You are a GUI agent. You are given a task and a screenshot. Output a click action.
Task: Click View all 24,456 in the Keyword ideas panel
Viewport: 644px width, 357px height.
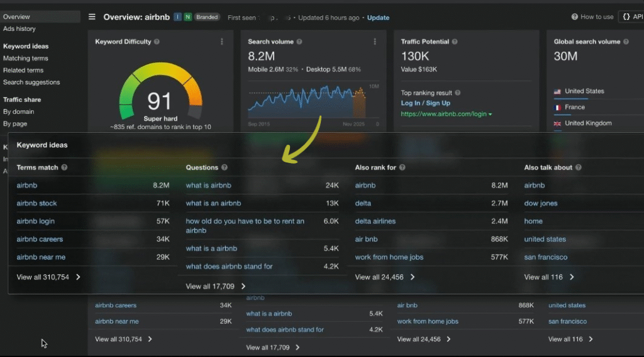click(385, 277)
